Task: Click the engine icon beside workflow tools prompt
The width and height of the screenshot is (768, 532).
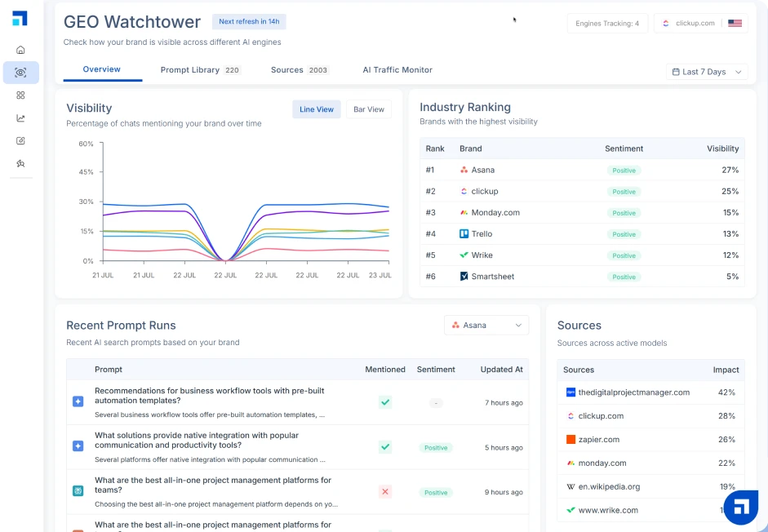Action: (78, 401)
